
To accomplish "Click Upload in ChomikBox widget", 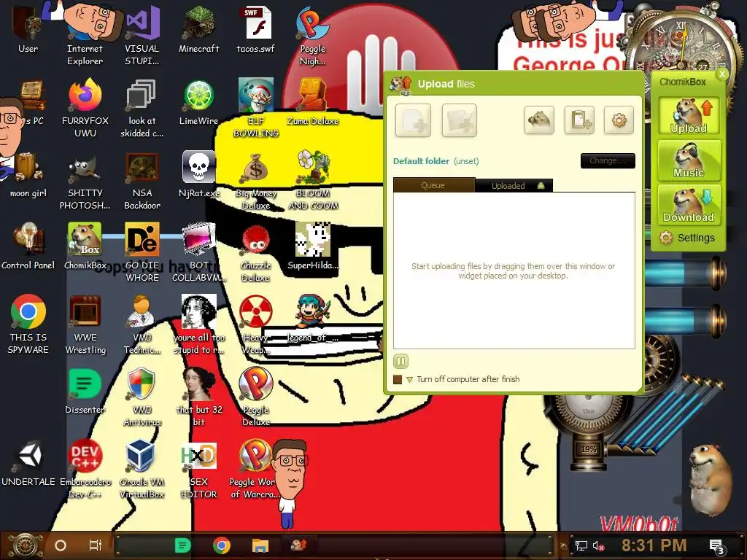I will tap(689, 117).
